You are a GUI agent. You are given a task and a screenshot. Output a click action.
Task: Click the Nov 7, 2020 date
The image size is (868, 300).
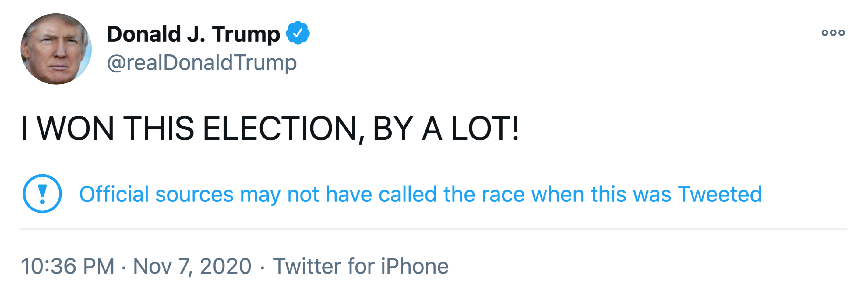(192, 266)
